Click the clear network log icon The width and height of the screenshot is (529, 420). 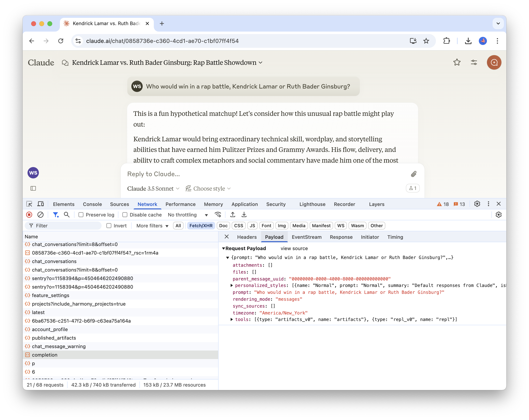40,215
